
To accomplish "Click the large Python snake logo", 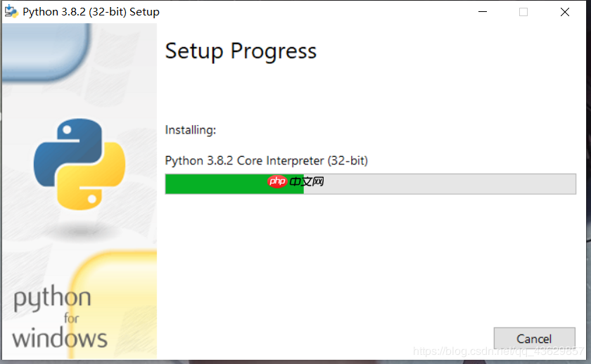I will pos(80,164).
